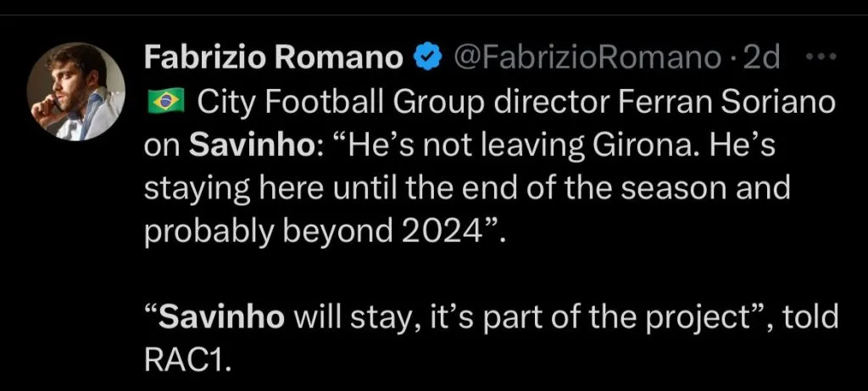Open Fabrizio Romano's profile photo

[77, 92]
